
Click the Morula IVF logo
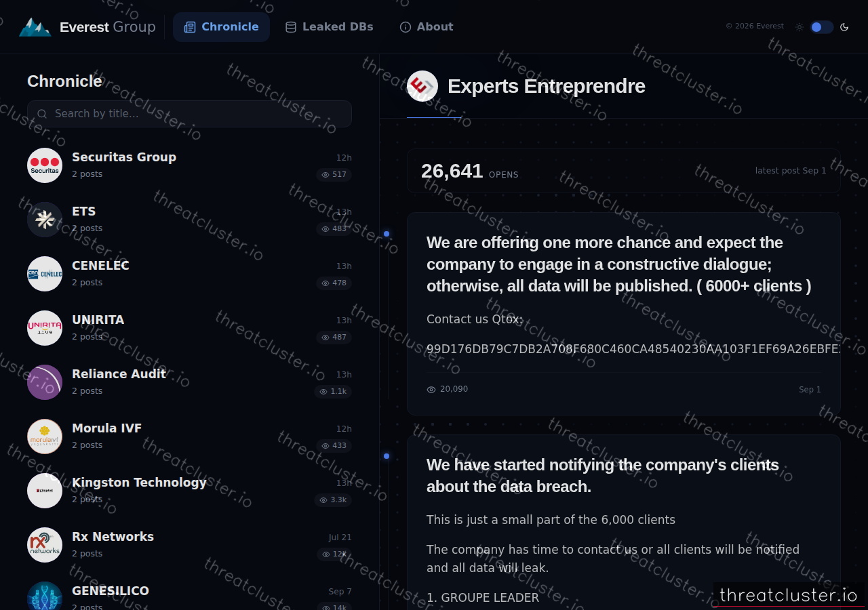[x=45, y=436]
